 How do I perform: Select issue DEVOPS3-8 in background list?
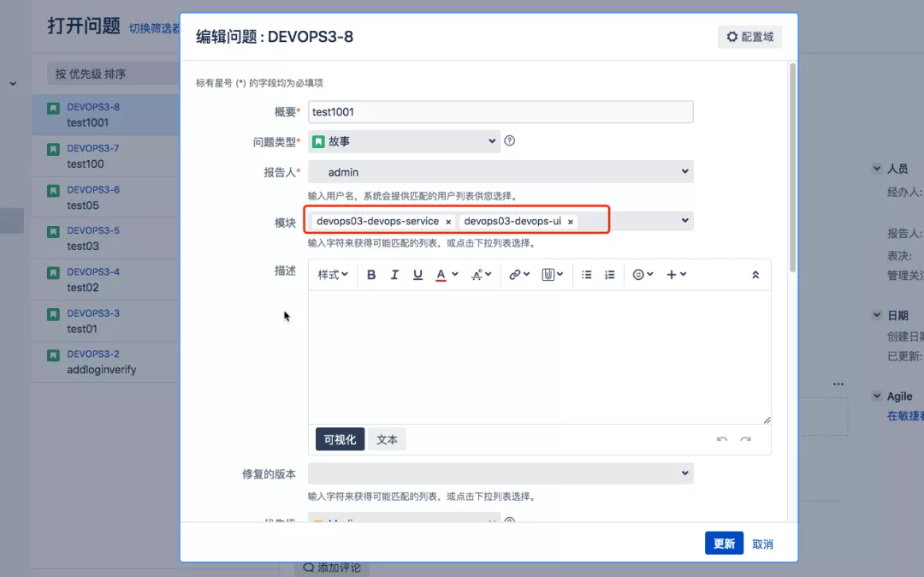tap(105, 115)
